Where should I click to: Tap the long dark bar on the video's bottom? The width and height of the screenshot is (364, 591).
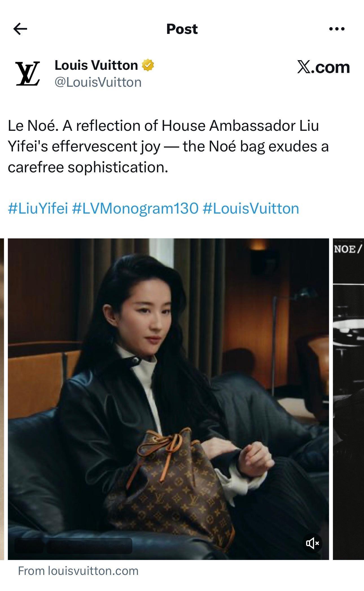point(89,546)
